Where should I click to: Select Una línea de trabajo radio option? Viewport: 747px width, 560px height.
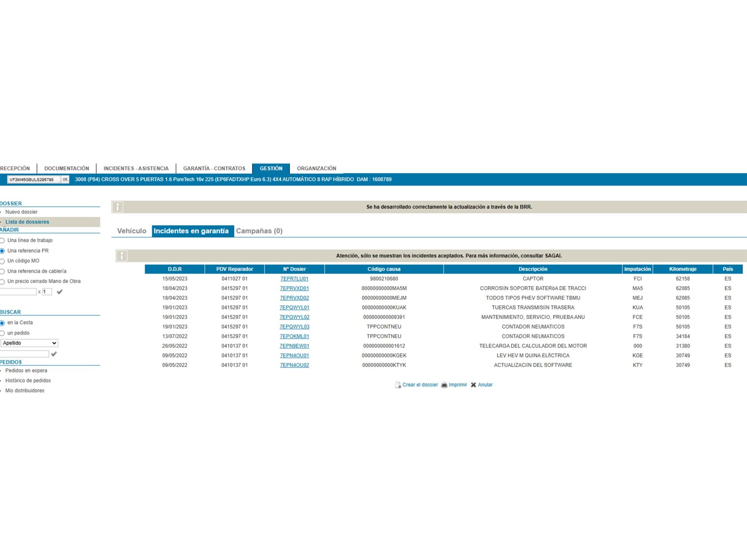coord(2,241)
